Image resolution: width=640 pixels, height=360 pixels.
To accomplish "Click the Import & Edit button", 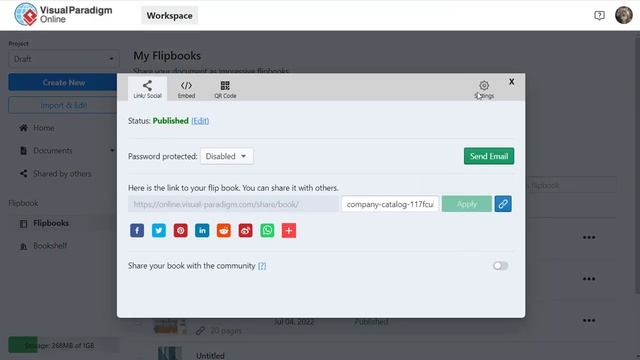I will 64,105.
